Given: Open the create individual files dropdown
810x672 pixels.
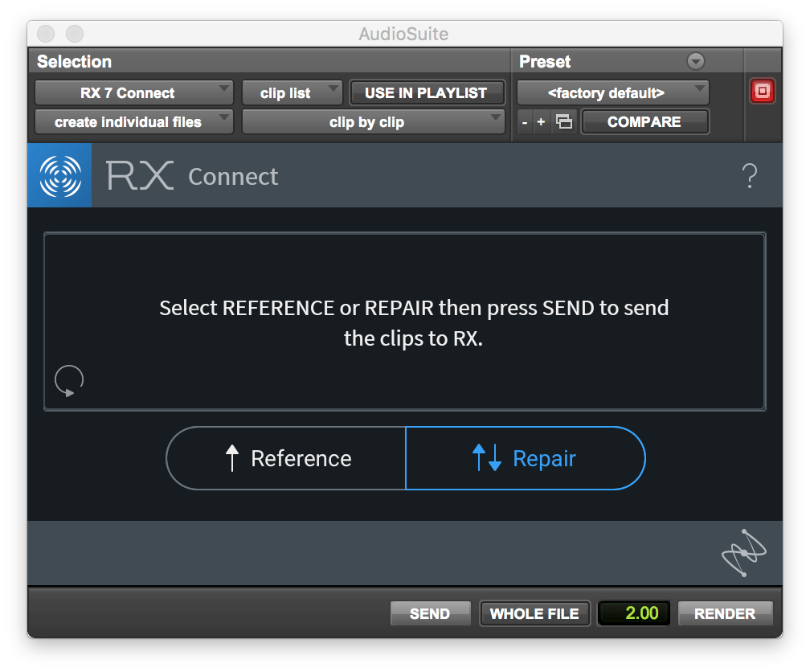Looking at the screenshot, I should click(133, 122).
